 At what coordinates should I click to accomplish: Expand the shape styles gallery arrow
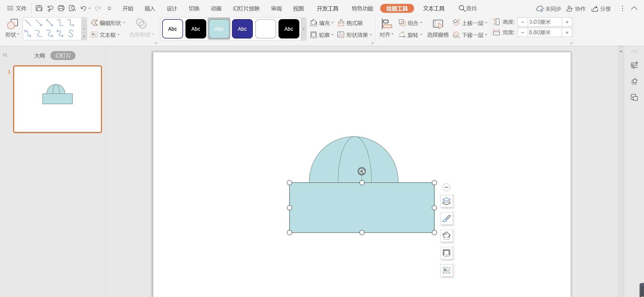[303, 29]
